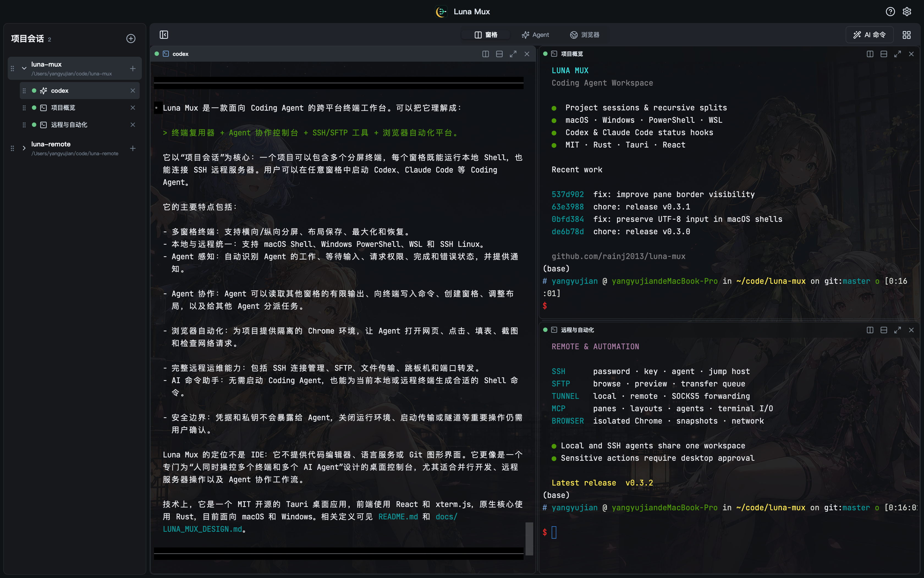The height and width of the screenshot is (578, 924).
Task: Click the REMOTE & AUTOMATION heading
Action: [x=595, y=347]
